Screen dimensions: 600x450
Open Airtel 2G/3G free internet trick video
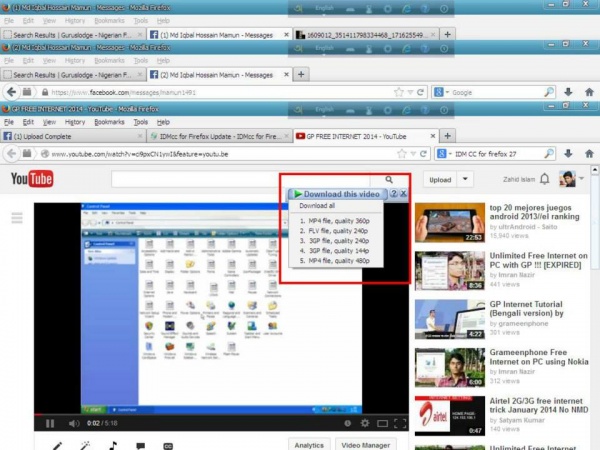click(x=539, y=405)
